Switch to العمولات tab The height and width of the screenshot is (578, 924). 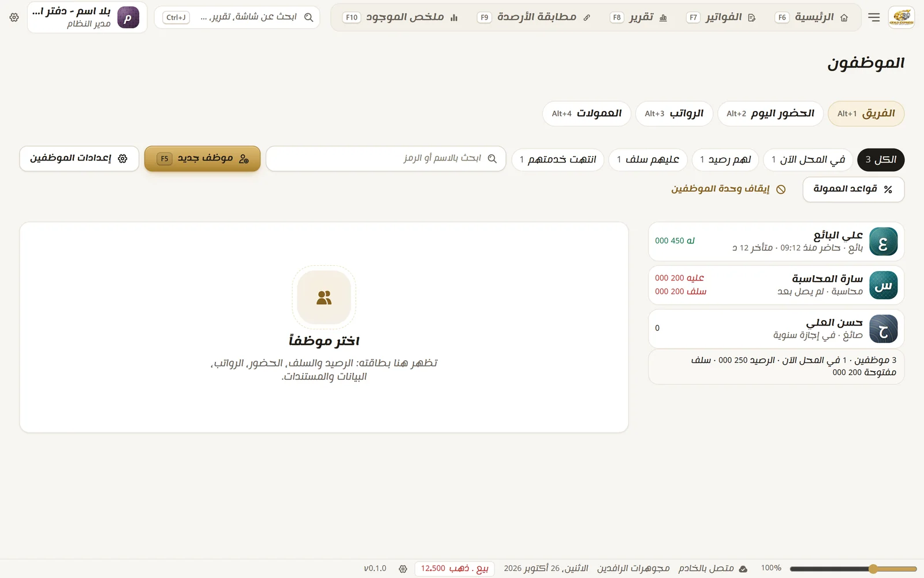pyautogui.click(x=587, y=113)
